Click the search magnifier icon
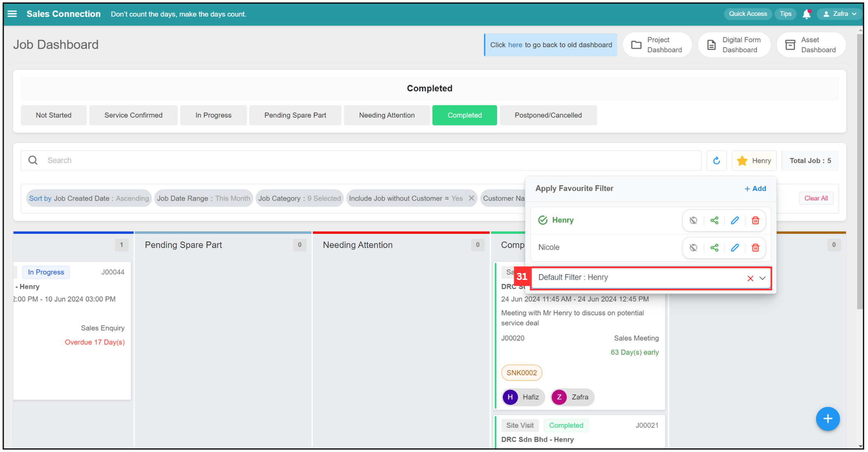The width and height of the screenshot is (868, 452). click(33, 160)
